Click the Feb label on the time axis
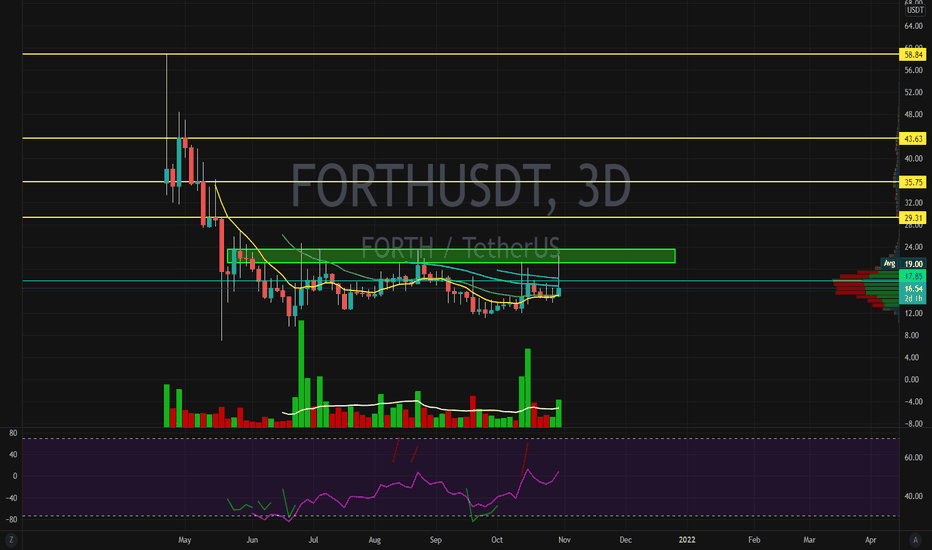This screenshot has height=550, width=932. (754, 540)
